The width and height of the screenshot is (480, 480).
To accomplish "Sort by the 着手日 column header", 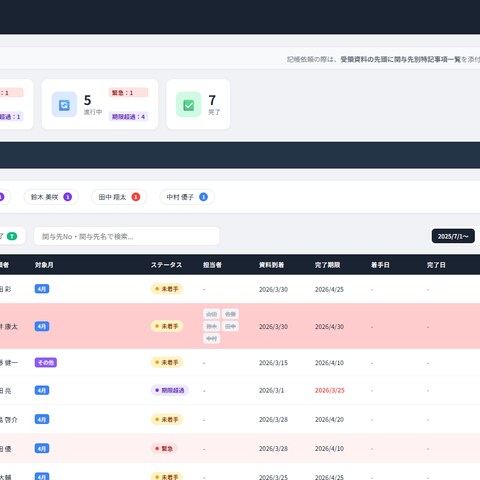I will point(380,265).
